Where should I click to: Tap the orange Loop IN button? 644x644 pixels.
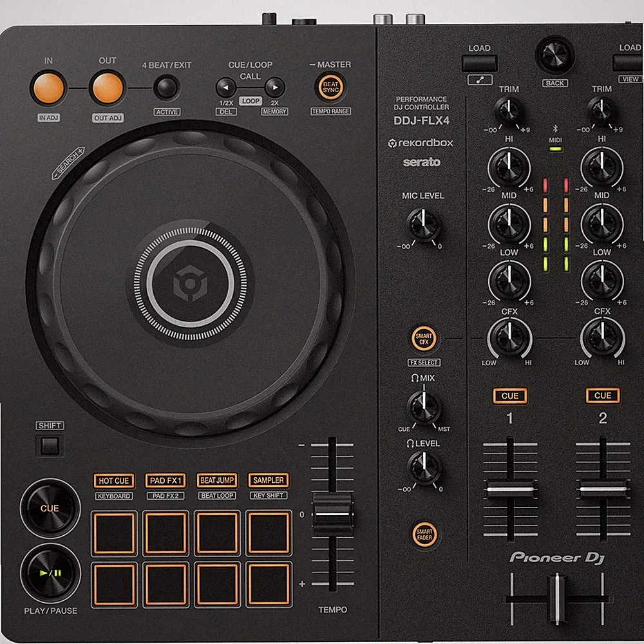pos(48,88)
